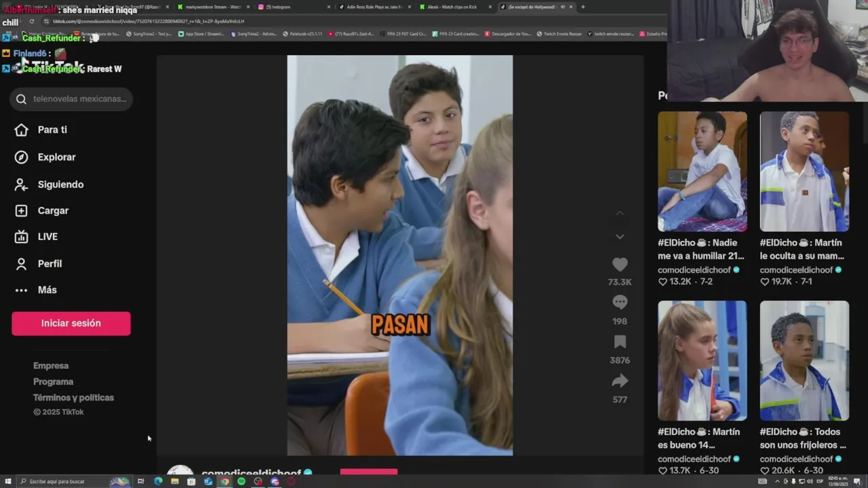The height and width of the screenshot is (488, 868).
Task: Click the Explorar compass icon
Action: [21, 157]
